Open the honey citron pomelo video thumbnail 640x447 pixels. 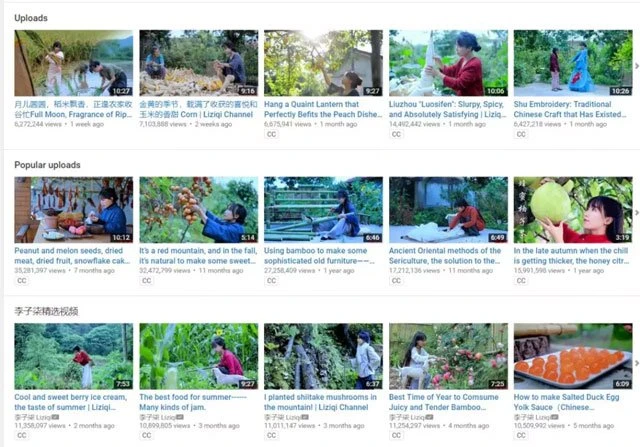[573, 210]
